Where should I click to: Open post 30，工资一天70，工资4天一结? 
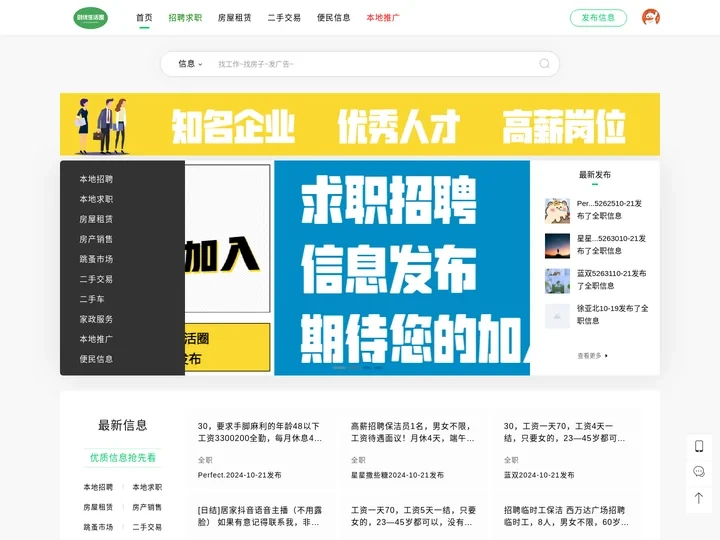click(x=564, y=432)
